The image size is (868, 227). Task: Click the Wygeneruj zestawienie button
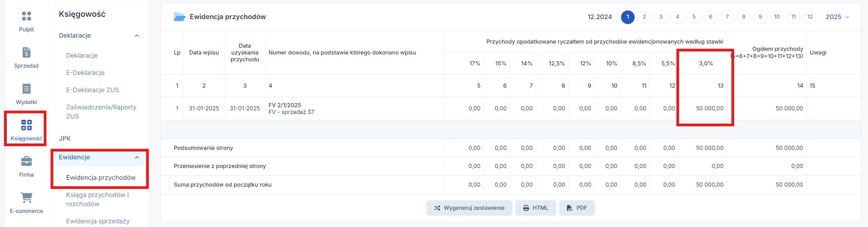[x=469, y=208]
